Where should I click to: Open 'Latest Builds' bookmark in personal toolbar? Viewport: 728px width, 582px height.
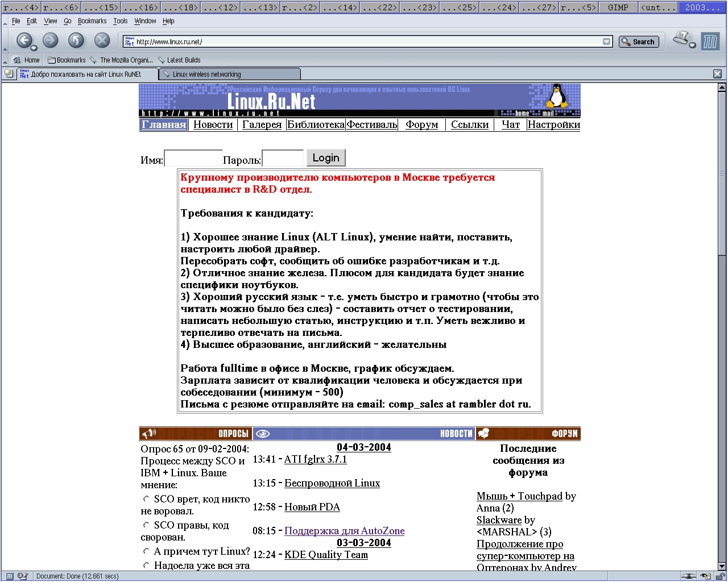coord(179,60)
